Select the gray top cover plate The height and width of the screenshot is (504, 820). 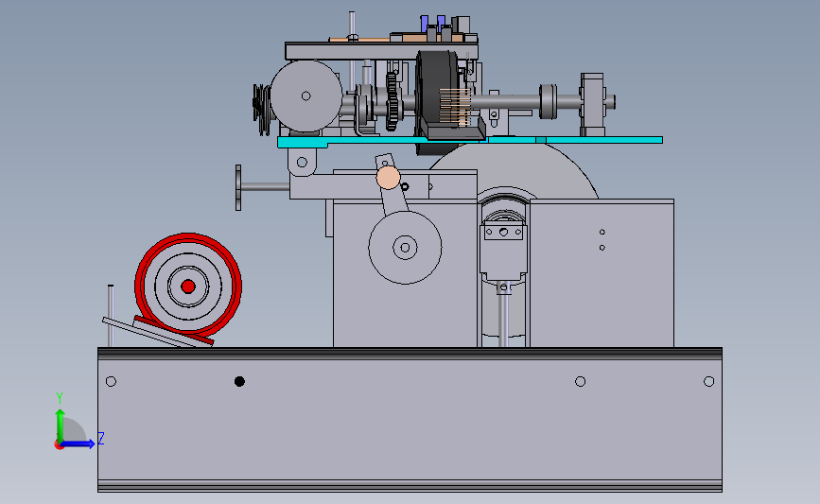coord(381,51)
